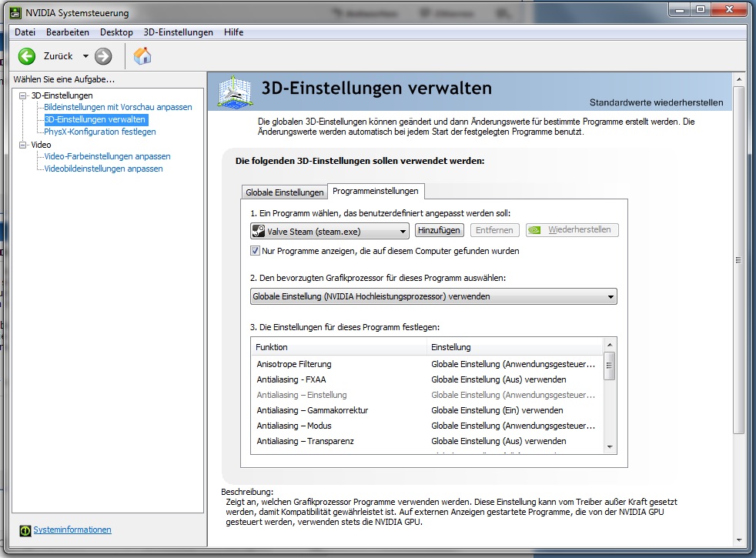Click the Funktion column header
Image resolution: width=756 pixels, height=558 pixels.
339,347
